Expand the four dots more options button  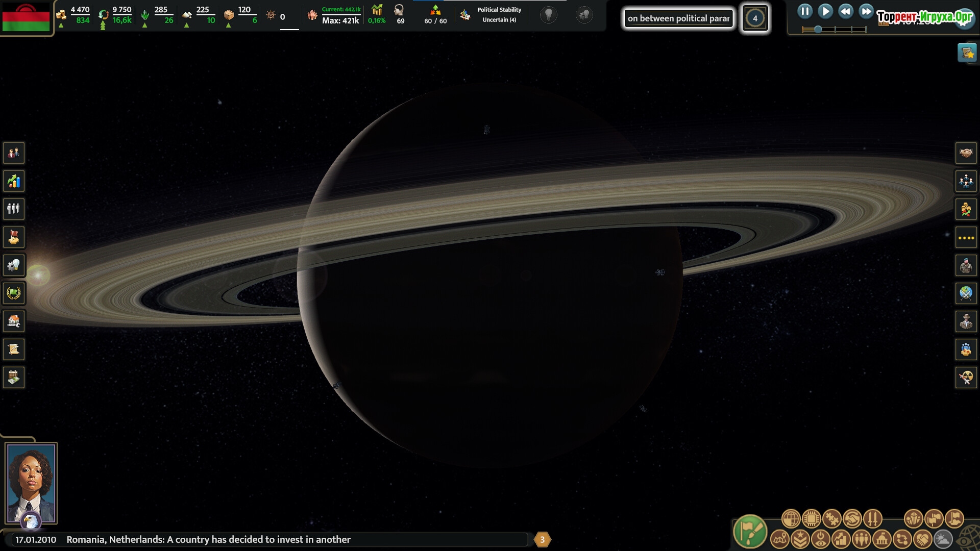(x=966, y=238)
